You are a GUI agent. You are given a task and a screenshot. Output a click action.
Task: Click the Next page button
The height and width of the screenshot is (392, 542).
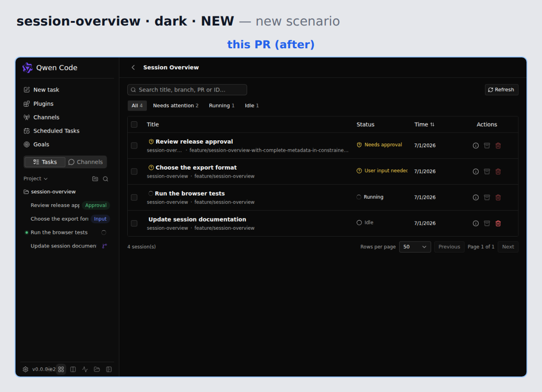pos(508,247)
